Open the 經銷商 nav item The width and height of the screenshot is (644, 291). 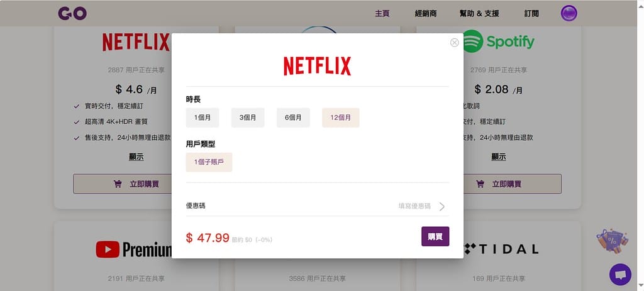tap(426, 13)
